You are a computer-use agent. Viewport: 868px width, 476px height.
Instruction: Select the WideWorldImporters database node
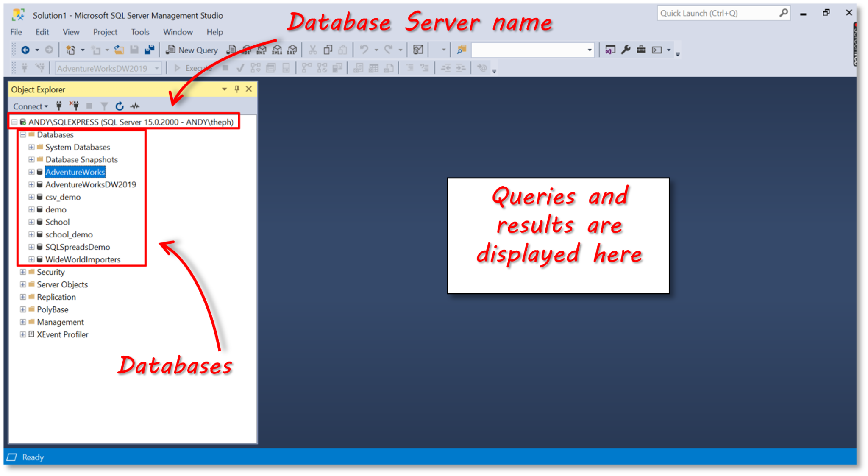pyautogui.click(x=83, y=259)
